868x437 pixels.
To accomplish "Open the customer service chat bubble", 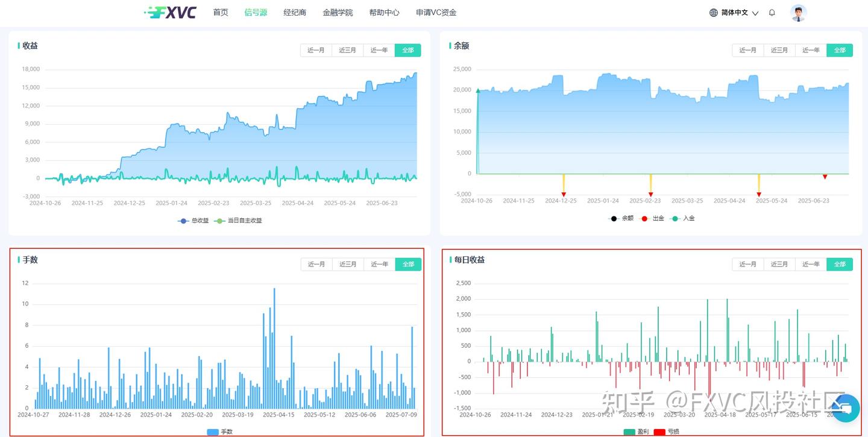I will (845, 408).
